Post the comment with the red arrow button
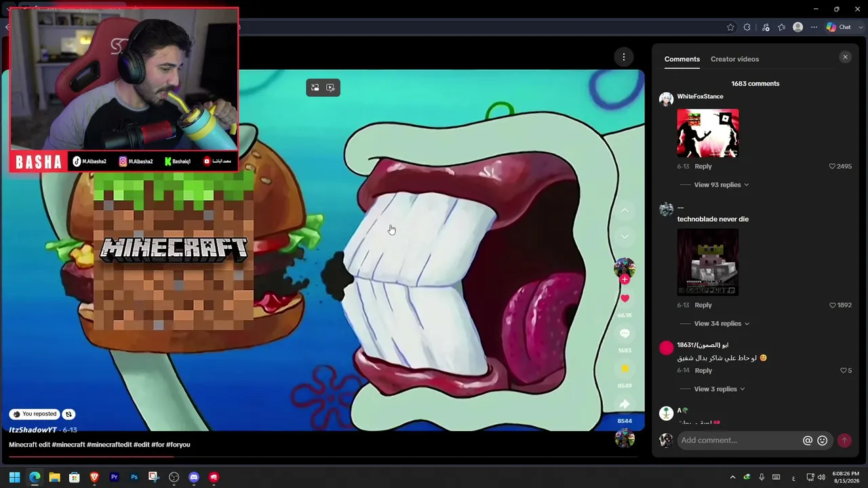This screenshot has width=868, height=488. (x=844, y=441)
